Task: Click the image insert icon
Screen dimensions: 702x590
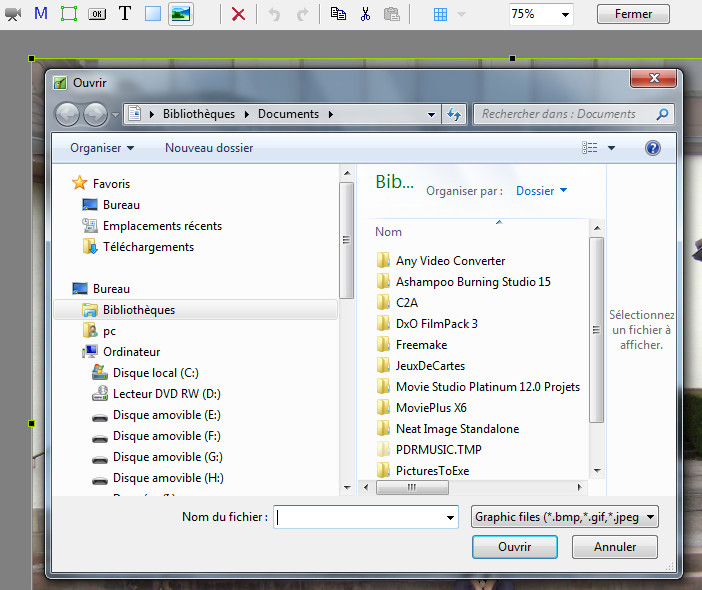Action: pos(180,14)
